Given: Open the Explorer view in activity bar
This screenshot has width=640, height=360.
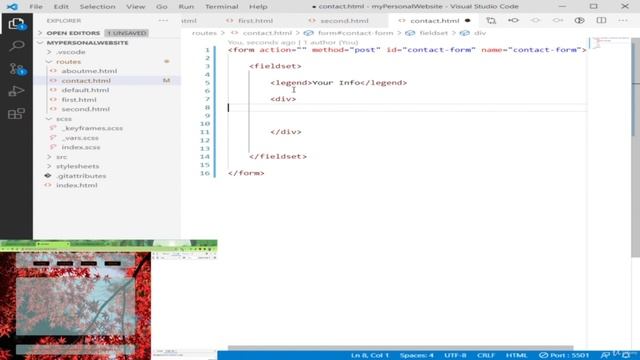Looking at the screenshot, I should 16,24.
